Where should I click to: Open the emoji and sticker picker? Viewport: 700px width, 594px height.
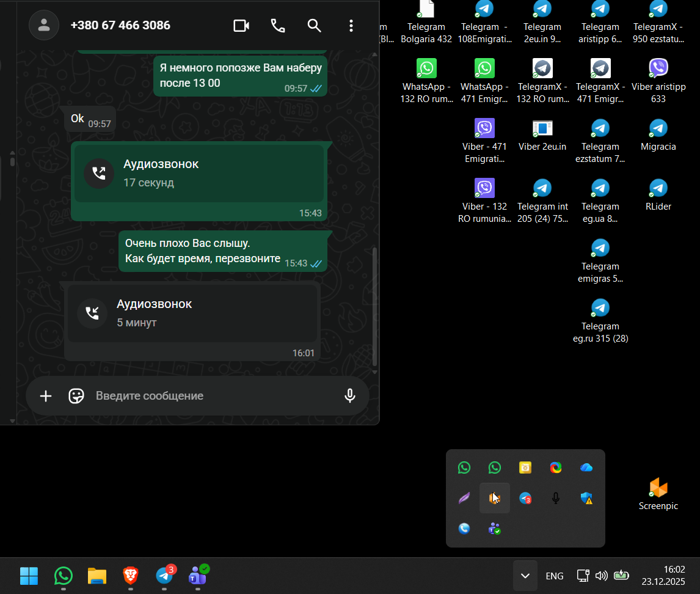click(x=76, y=396)
